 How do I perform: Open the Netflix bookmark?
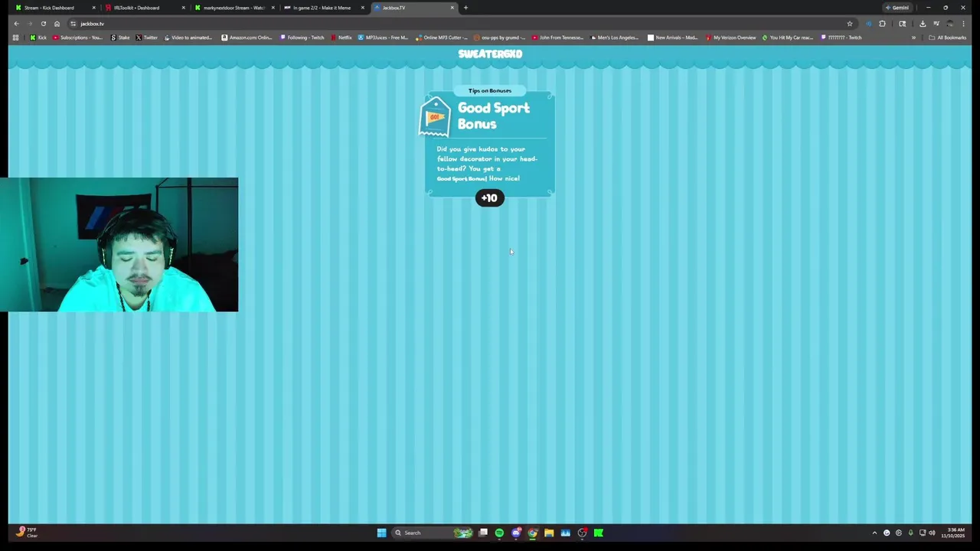[341, 37]
